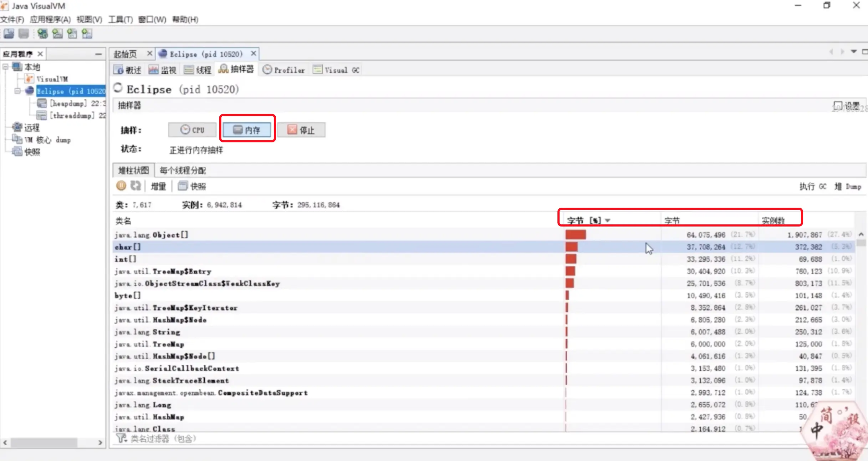Toggle the 增量 delta view button
Viewport: 868px width, 461px height.
(x=158, y=186)
